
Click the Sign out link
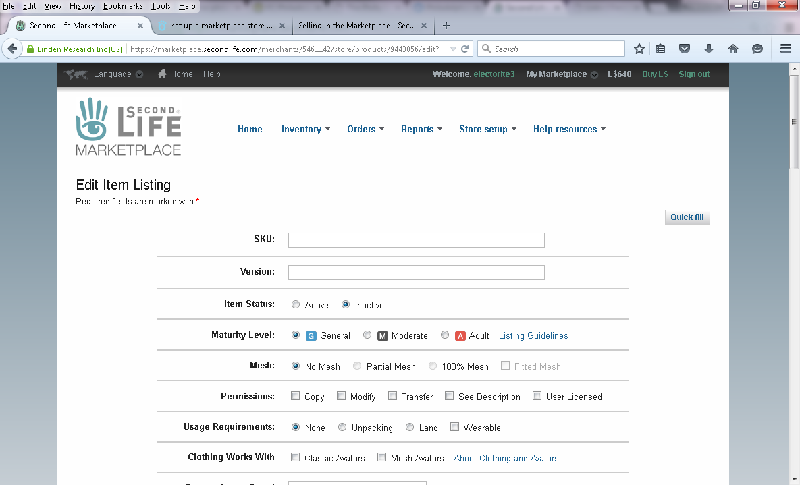pos(694,74)
